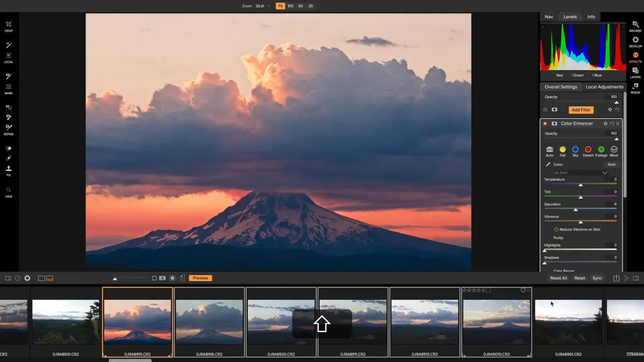Screen dimensions: 644x362
Task: Click the Add Filter button
Action: (581, 109)
